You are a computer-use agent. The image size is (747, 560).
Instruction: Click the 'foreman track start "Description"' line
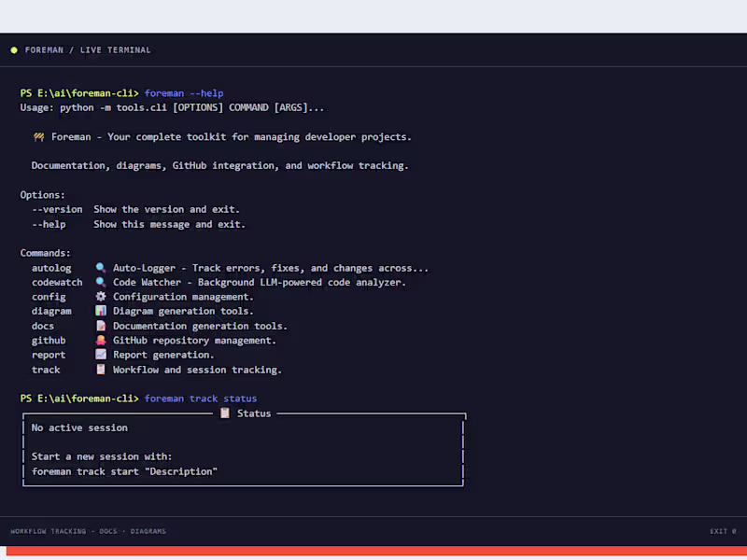coord(125,471)
